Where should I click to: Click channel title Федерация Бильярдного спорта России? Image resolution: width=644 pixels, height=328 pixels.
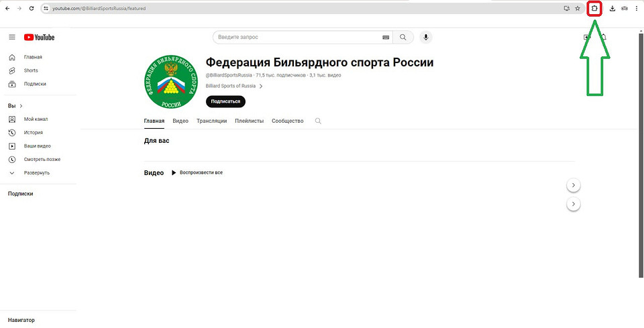(319, 62)
